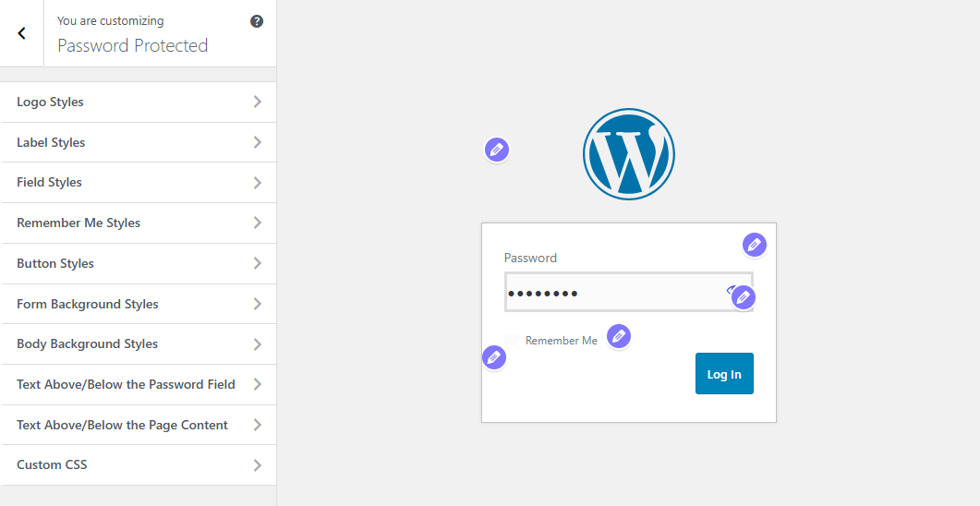The image size is (980, 506).
Task: Open the Remember Me Styles section
Action: click(x=139, y=223)
